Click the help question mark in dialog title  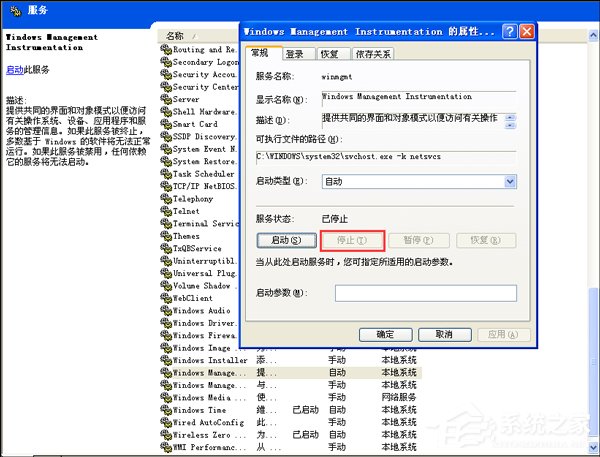click(x=509, y=31)
